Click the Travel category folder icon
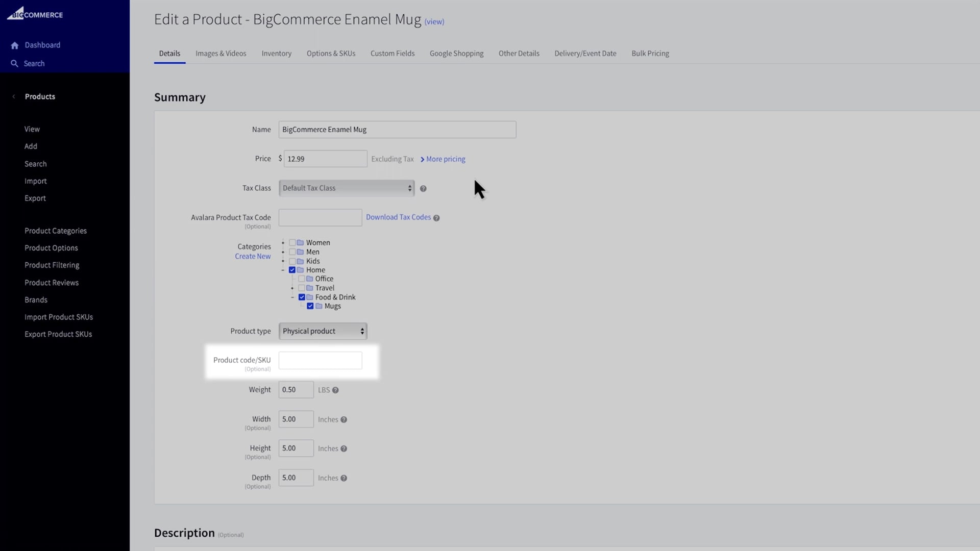Screen dimensions: 980x551 coord(310,288)
